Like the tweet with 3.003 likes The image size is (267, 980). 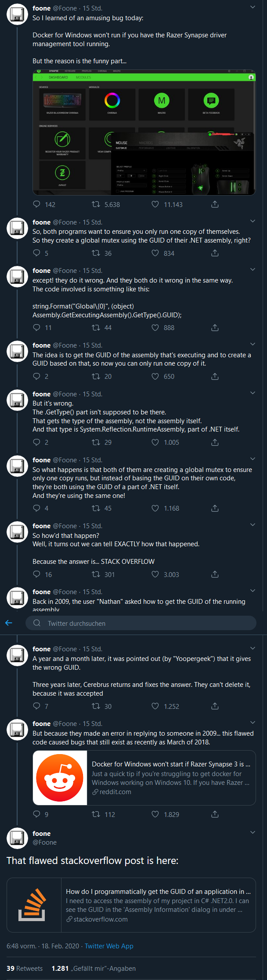coord(155,574)
